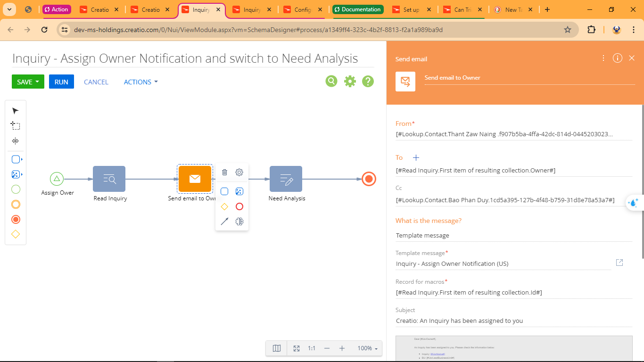The width and height of the screenshot is (644, 362).
Task: Expand user task palette submenu arrow
Action: tap(22, 159)
